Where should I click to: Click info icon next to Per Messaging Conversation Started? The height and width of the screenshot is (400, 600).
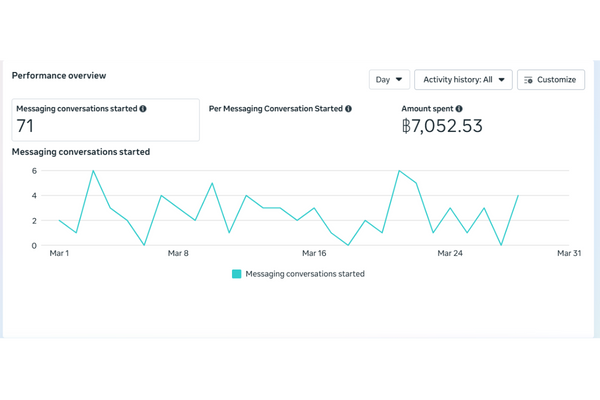[348, 108]
